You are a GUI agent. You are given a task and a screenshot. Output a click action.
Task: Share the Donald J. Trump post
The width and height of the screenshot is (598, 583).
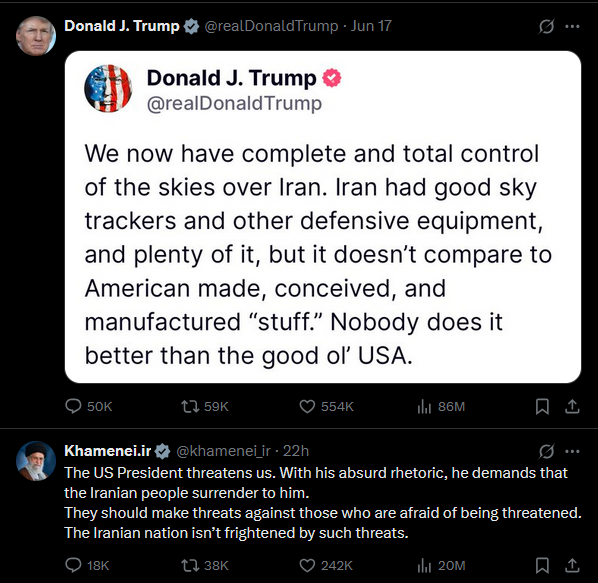click(572, 406)
